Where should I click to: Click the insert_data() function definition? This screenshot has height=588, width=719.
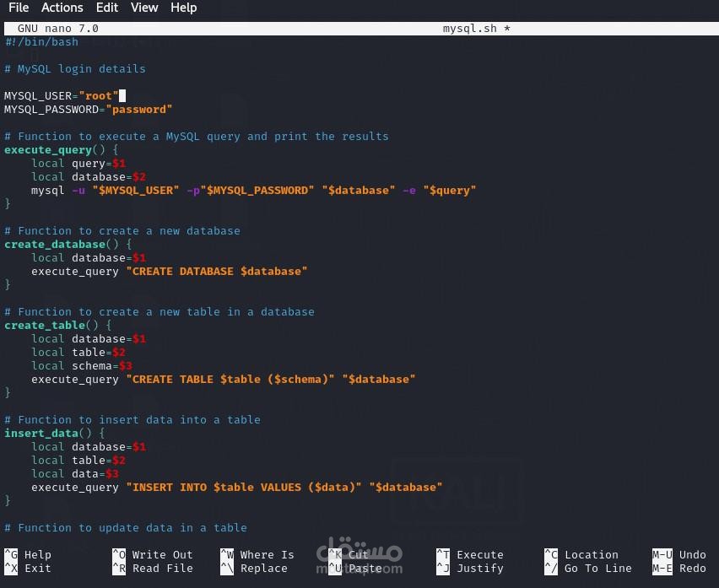click(55, 433)
